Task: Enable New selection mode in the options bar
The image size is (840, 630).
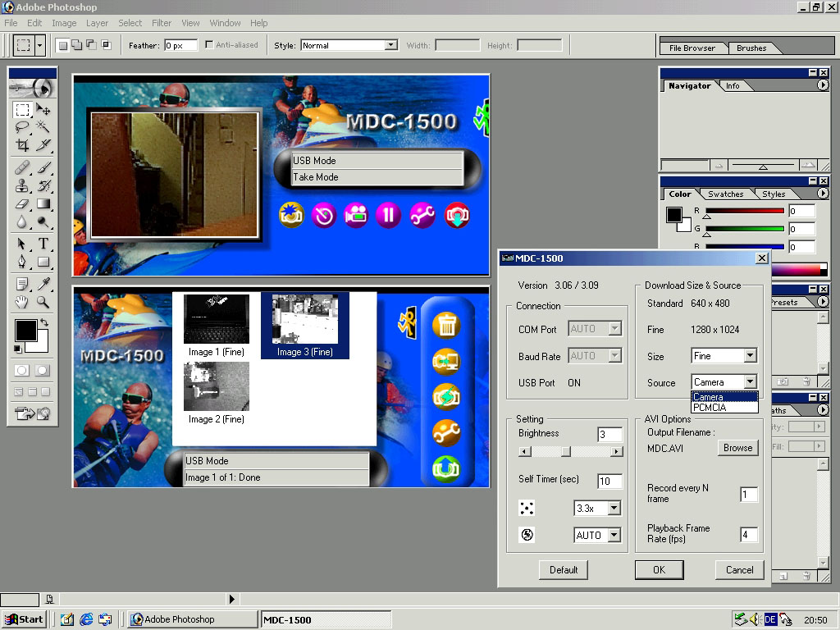Action: tap(62, 45)
